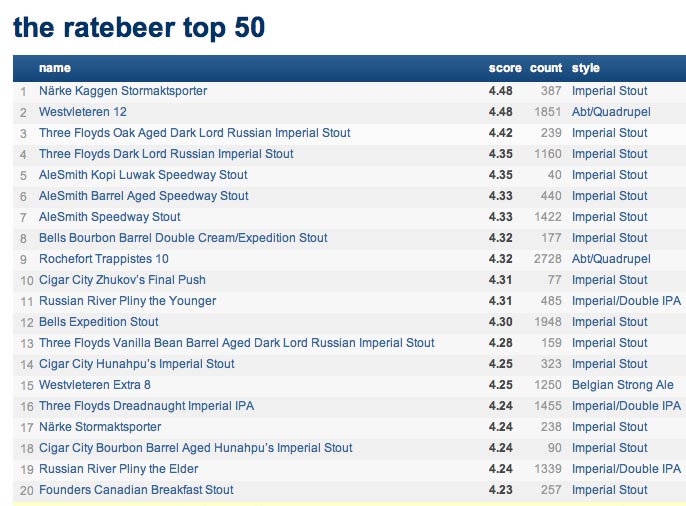Visit Rochefort Trappistes 10 entry
The height and width of the screenshot is (506, 686).
coord(104,259)
